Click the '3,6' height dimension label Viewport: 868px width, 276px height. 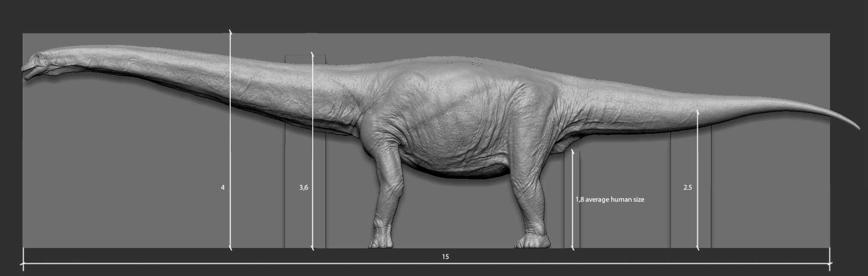tap(304, 187)
